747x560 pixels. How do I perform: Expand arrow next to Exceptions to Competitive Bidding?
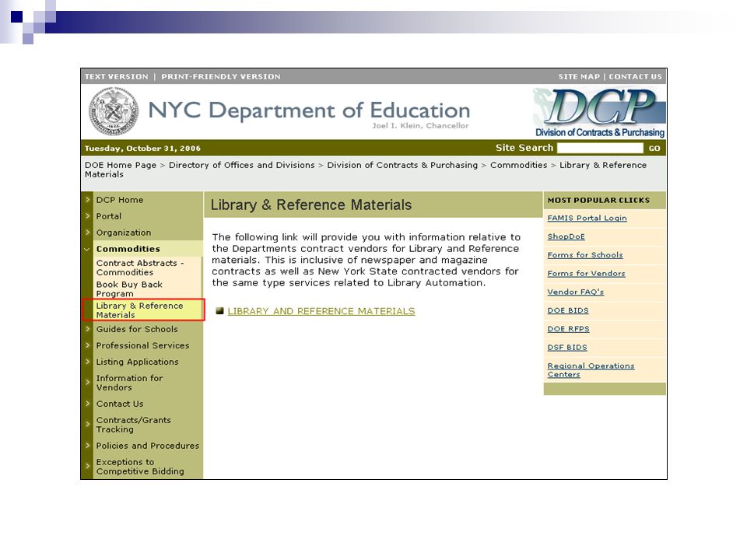[87, 467]
